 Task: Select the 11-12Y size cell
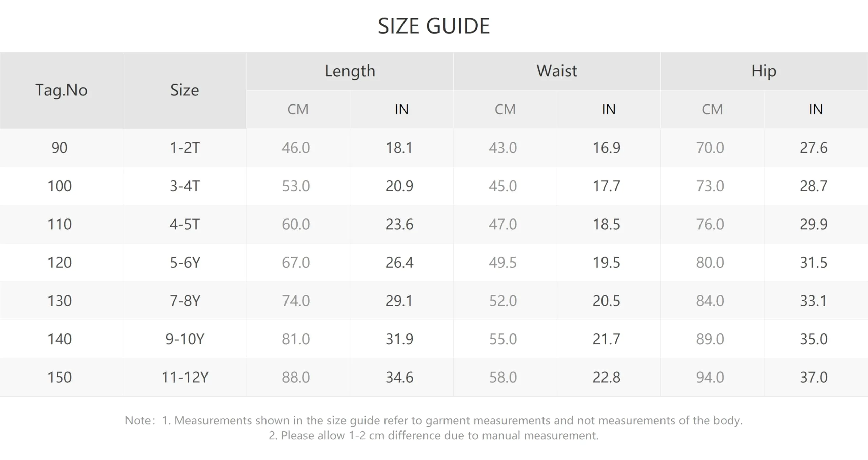tap(185, 377)
